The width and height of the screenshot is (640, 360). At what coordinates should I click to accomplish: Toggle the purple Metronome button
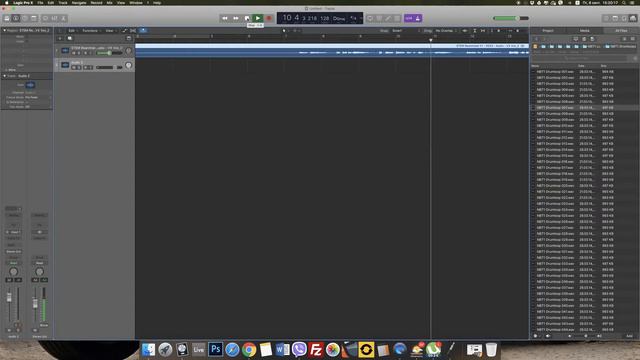coord(418,18)
